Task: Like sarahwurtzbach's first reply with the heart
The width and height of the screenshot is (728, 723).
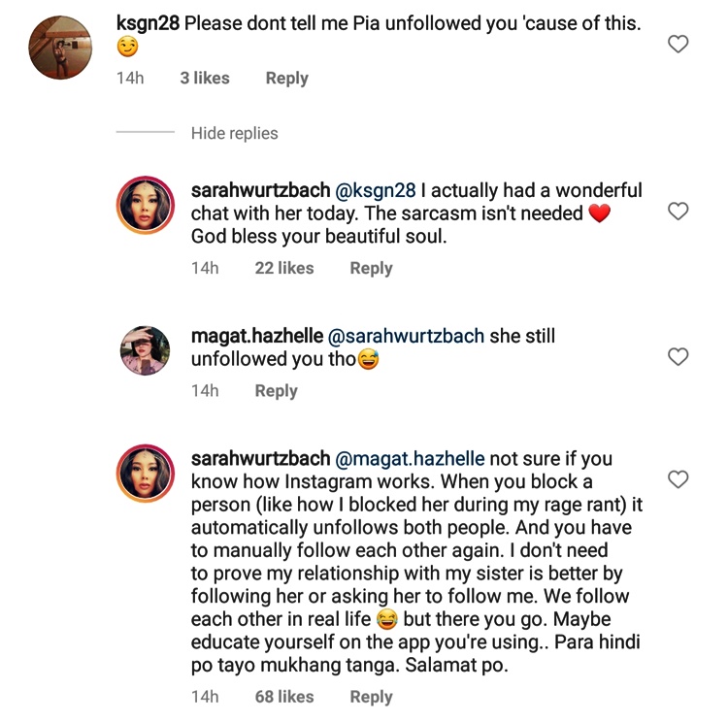Action: pos(679,212)
